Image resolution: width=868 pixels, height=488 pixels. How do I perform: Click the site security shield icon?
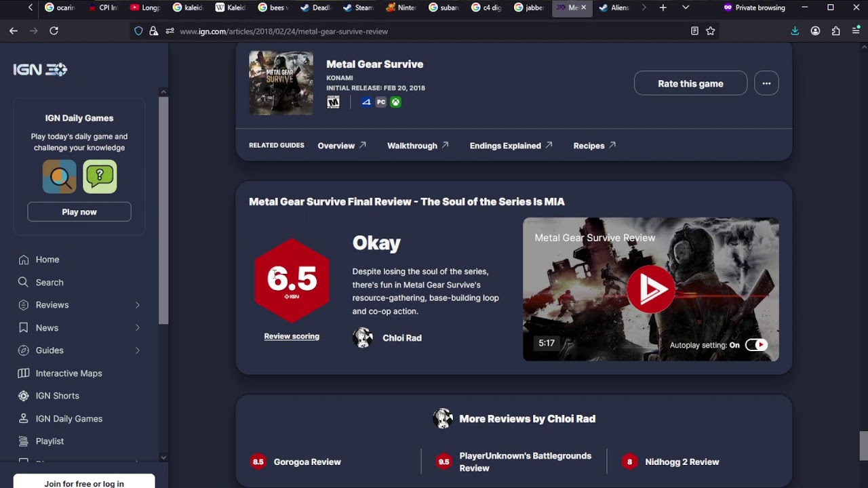(x=139, y=30)
